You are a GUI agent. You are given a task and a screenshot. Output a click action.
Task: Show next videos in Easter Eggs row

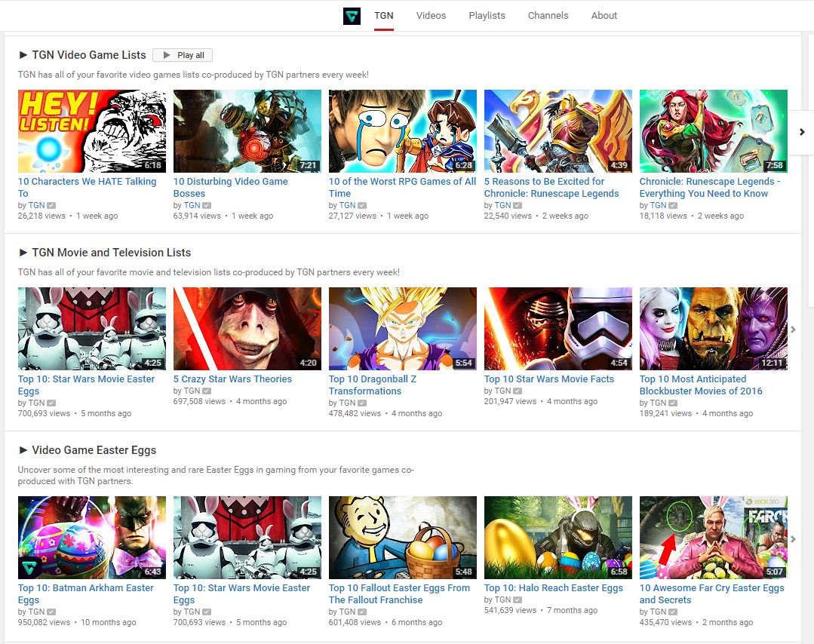[793, 539]
